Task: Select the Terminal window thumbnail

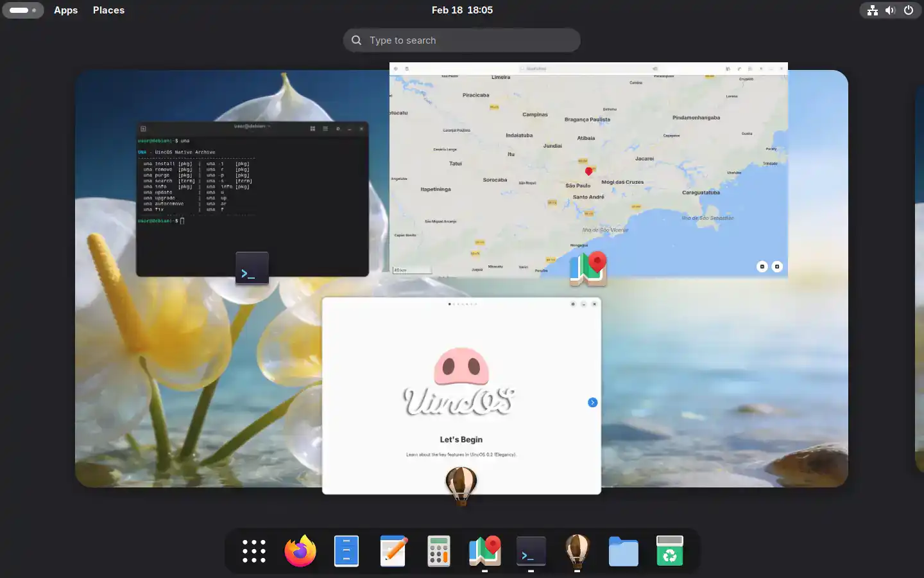Action: (252, 199)
